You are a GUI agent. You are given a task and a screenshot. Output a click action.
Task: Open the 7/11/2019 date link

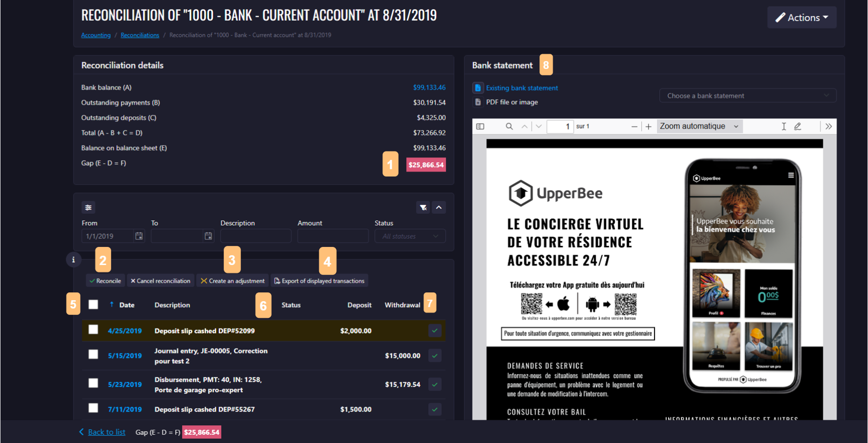coord(125,409)
